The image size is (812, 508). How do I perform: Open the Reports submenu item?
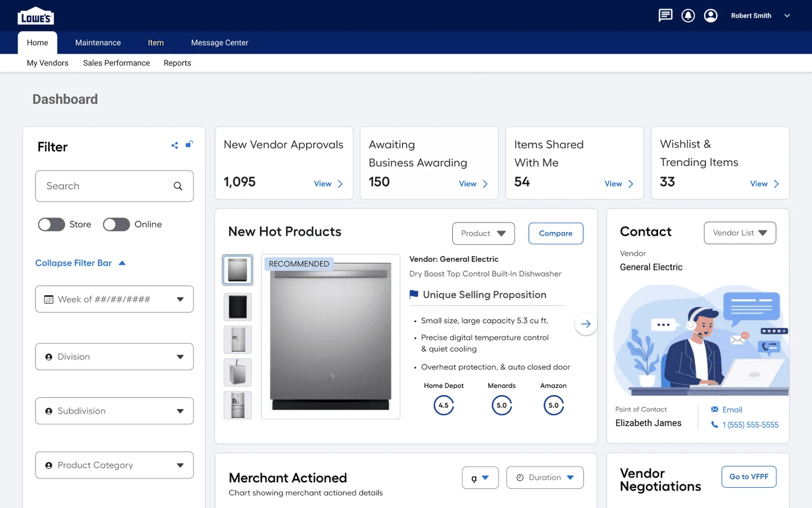tap(177, 63)
